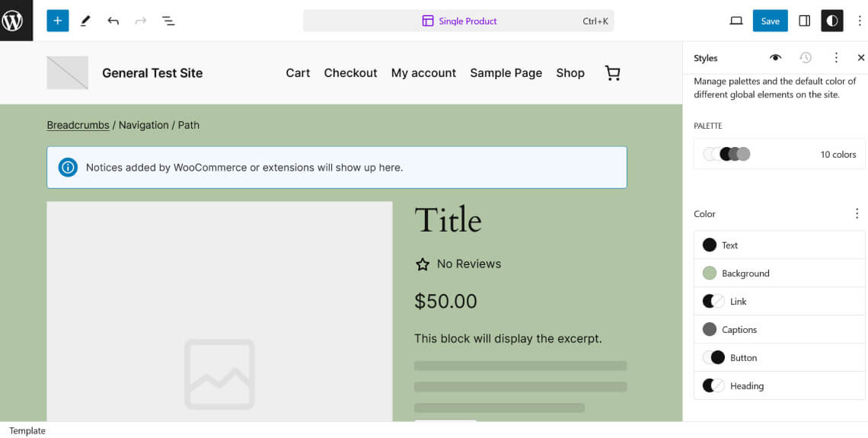Click the Checkout navigation menu item

click(x=350, y=73)
